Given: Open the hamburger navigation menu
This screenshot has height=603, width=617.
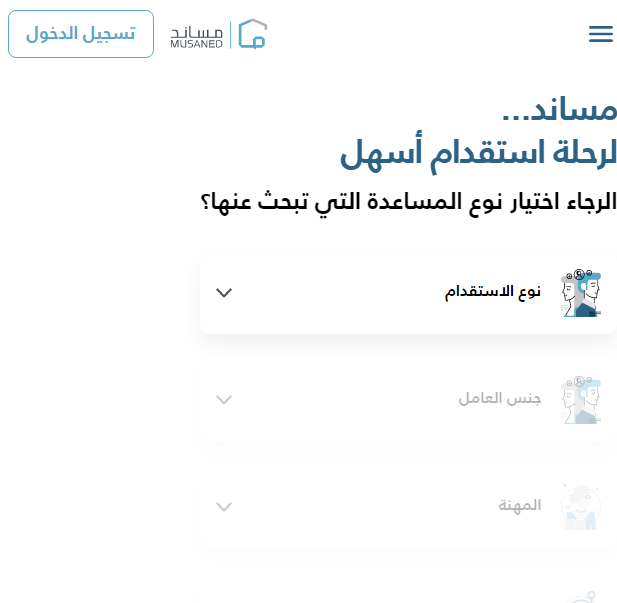Looking at the screenshot, I should point(601,34).
